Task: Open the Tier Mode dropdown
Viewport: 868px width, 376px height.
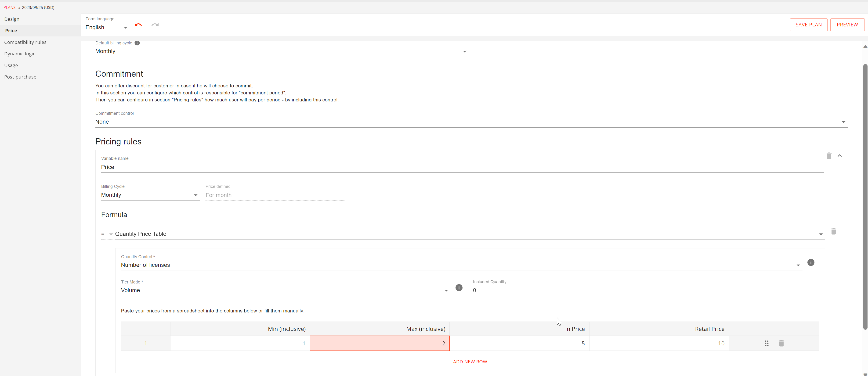Action: tap(286, 290)
